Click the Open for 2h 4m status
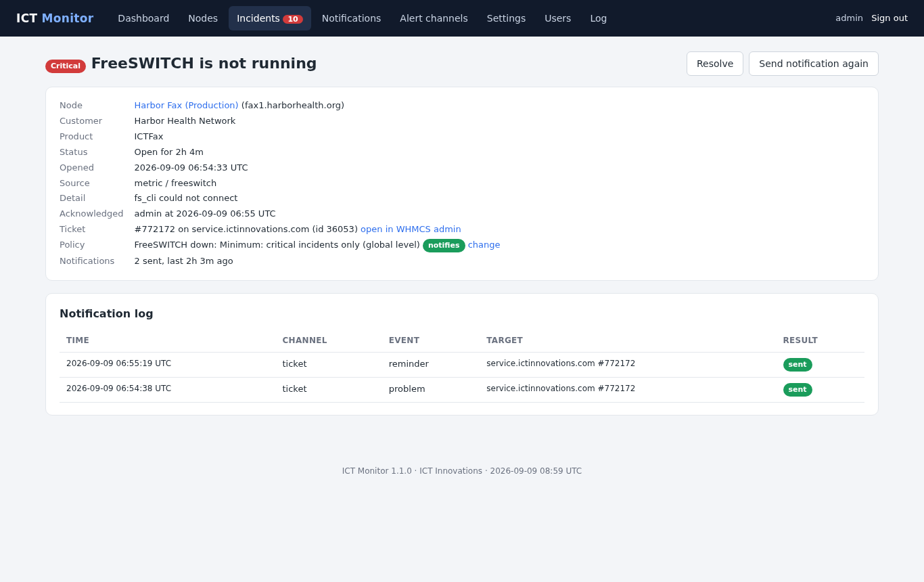The height and width of the screenshot is (582, 924). (168, 152)
